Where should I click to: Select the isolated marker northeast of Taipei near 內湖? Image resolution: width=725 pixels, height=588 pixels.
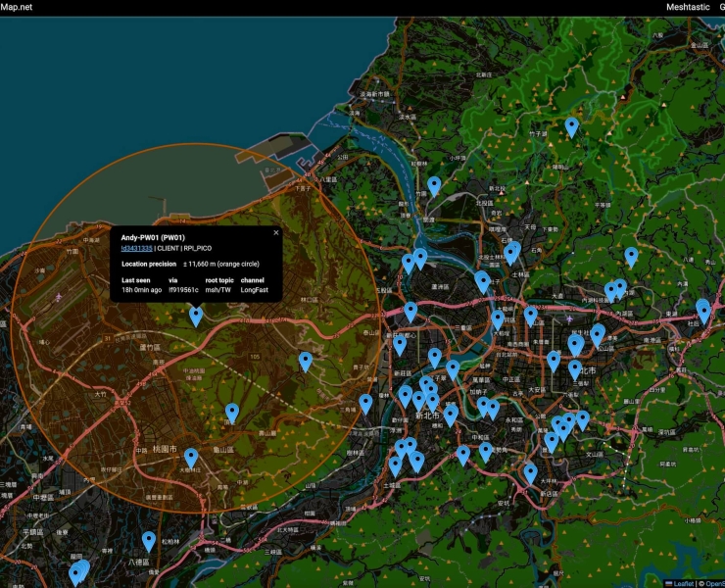pyautogui.click(x=631, y=257)
